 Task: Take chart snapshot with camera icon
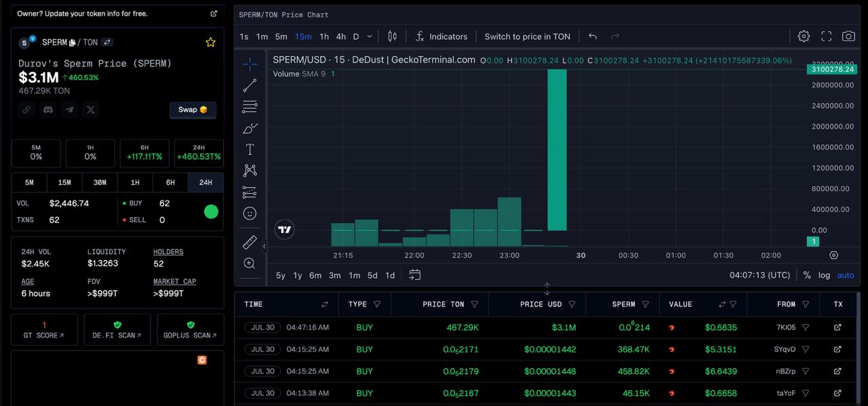(848, 37)
